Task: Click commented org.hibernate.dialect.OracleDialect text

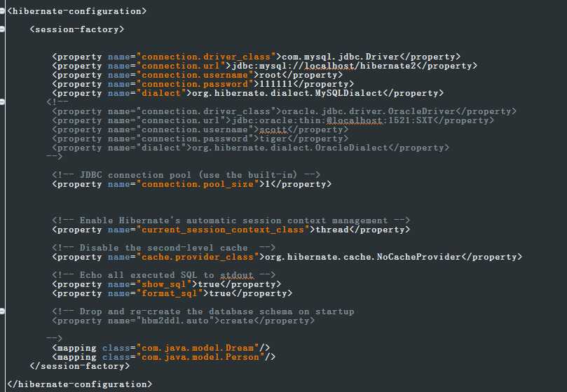Action: [x=290, y=148]
